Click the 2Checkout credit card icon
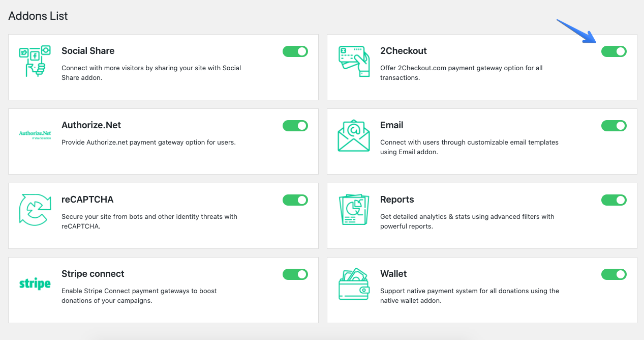 point(354,61)
